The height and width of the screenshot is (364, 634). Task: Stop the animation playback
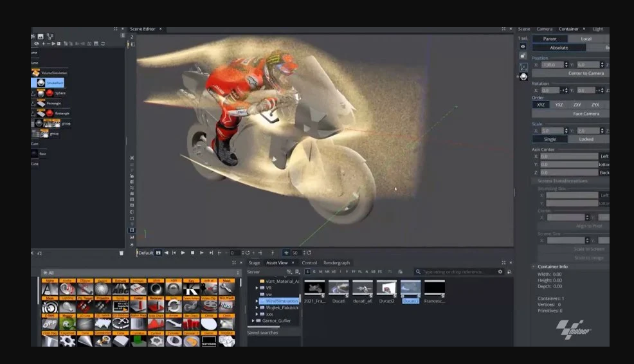click(192, 253)
